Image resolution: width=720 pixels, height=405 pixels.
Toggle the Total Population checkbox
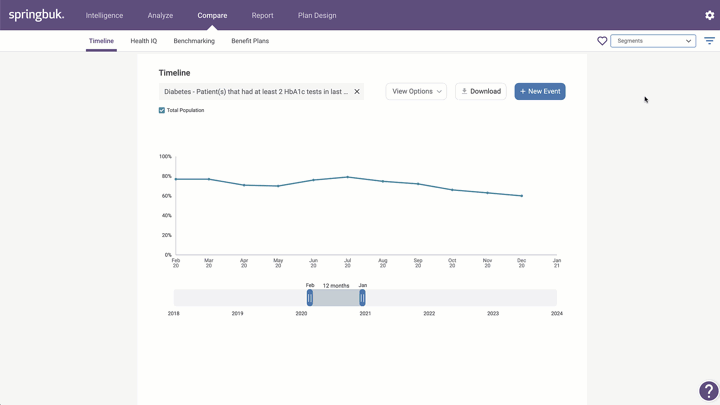pyautogui.click(x=162, y=110)
